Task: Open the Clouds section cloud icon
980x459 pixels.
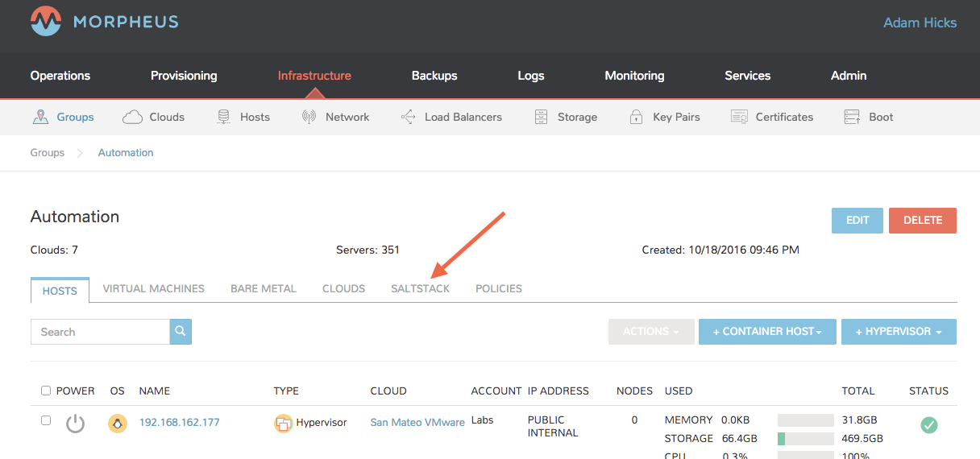Action: (x=132, y=118)
